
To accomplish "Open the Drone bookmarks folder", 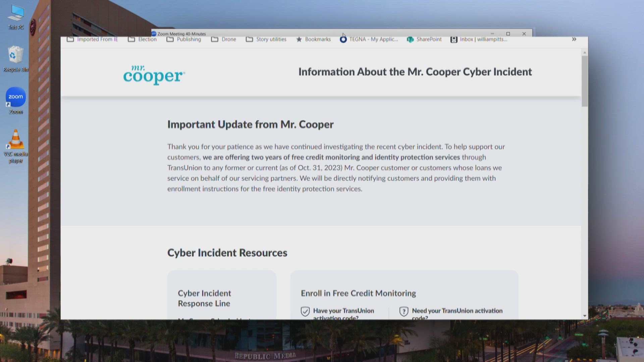I will (x=223, y=39).
